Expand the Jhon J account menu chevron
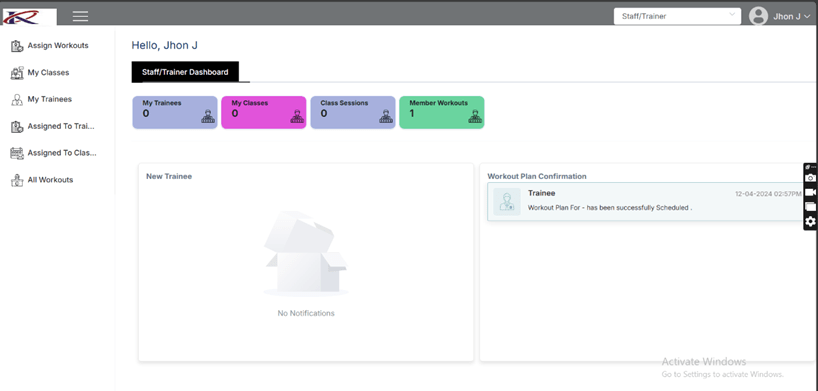 [808, 17]
